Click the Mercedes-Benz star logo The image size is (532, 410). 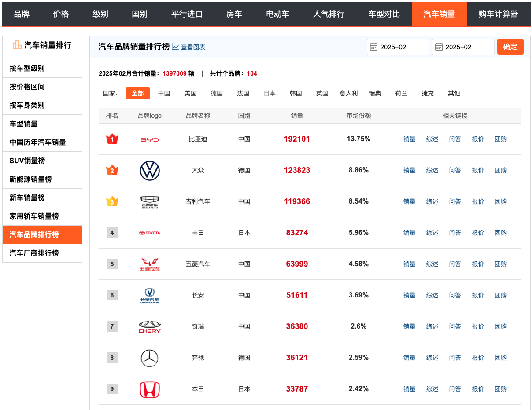(150, 358)
